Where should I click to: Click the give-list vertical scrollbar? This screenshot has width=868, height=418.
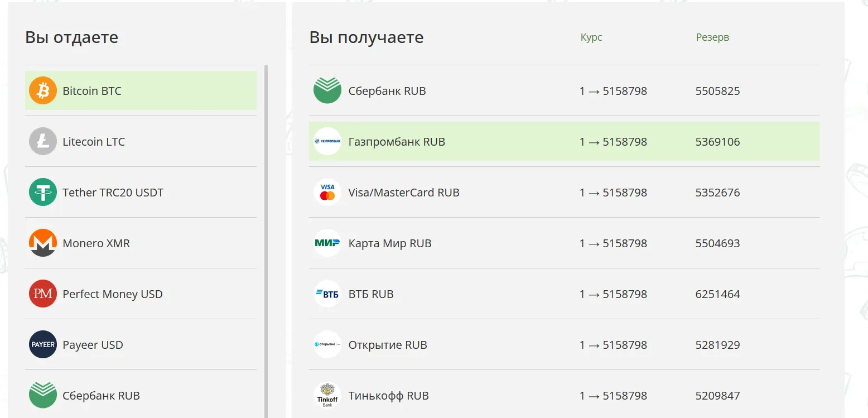(x=266, y=241)
